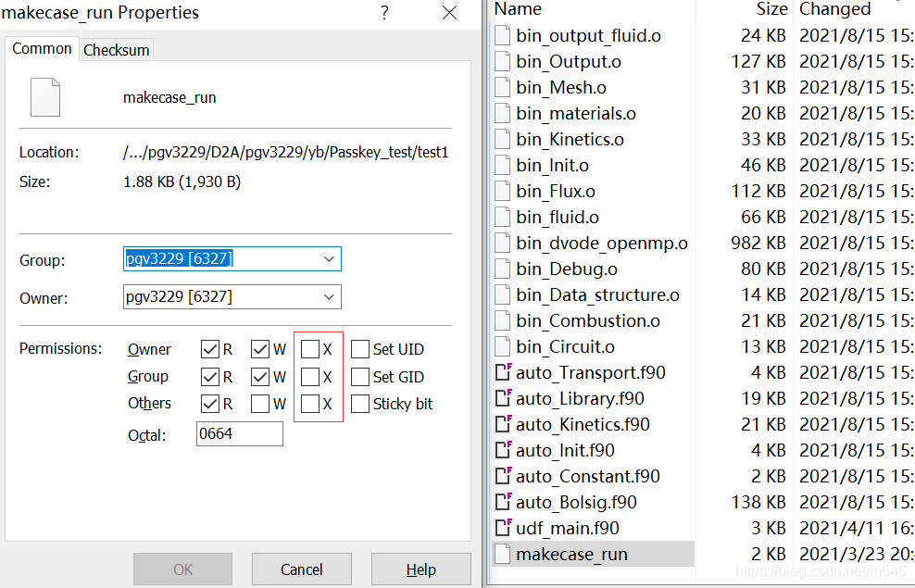Viewport: 915px width, 588px height.
Task: Select the udf_main.f90 file name
Action: coord(567,529)
